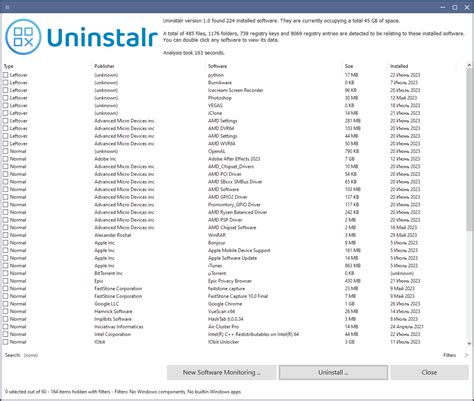Check the WinRAR row checkbox
474x401 pixels.
point(6,235)
